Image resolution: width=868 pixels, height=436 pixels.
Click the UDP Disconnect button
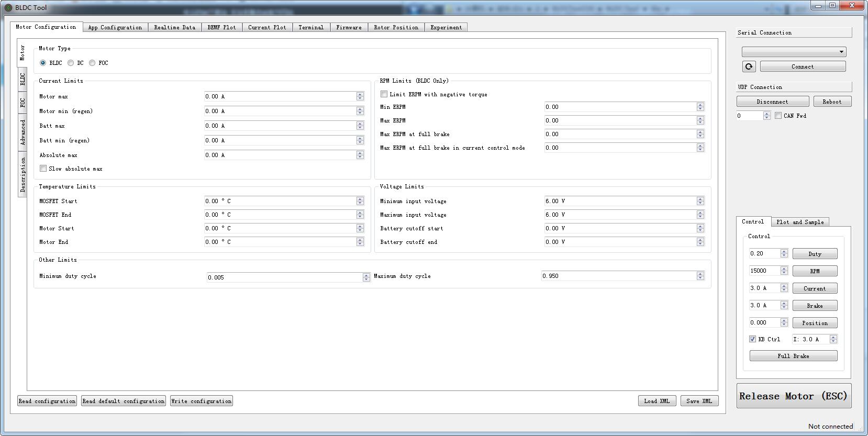coord(773,102)
